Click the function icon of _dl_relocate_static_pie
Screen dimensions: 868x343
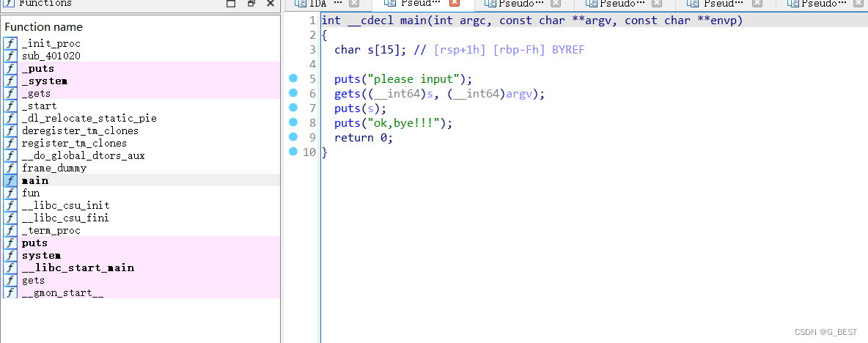pos(10,118)
